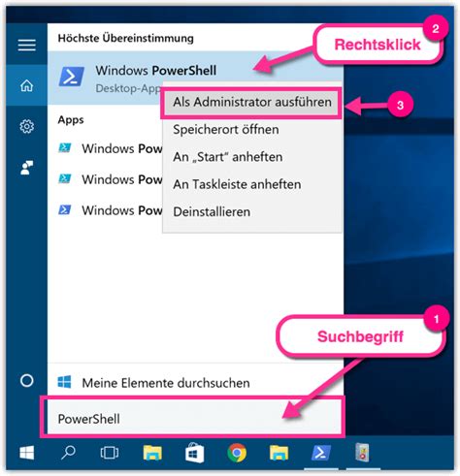
Task: Click the Apps section heading
Action: tap(71, 120)
